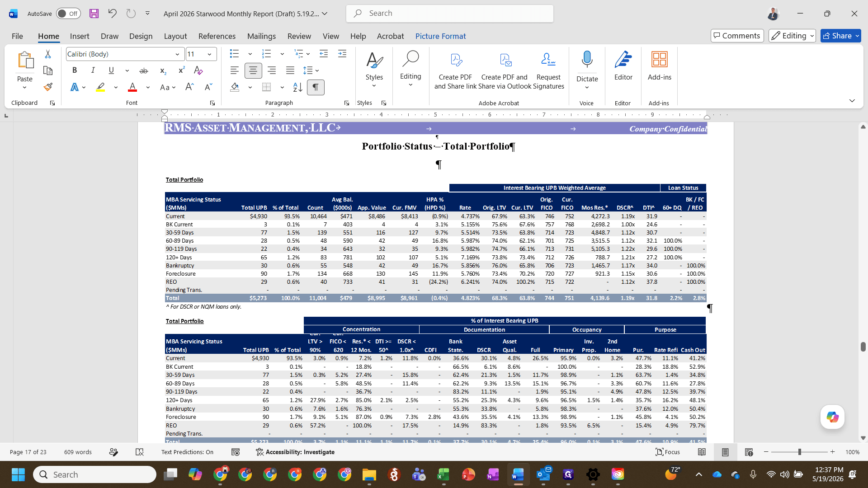Click the floating Copilot button
The width and height of the screenshot is (868, 488).
tap(832, 417)
